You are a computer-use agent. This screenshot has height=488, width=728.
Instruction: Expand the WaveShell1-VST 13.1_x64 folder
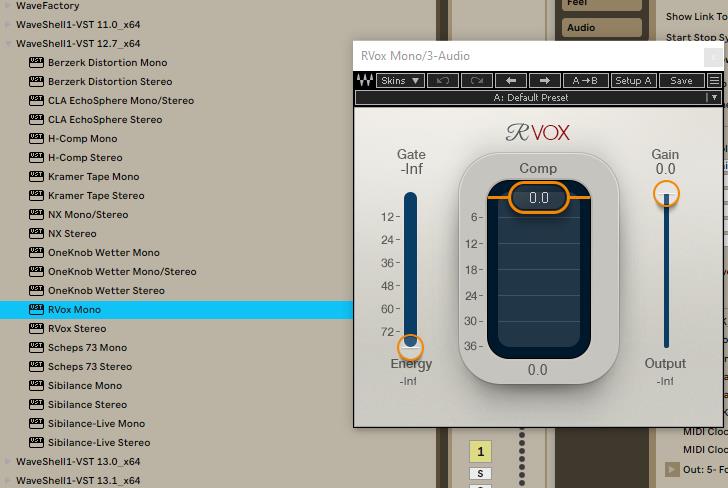click(x=8, y=481)
